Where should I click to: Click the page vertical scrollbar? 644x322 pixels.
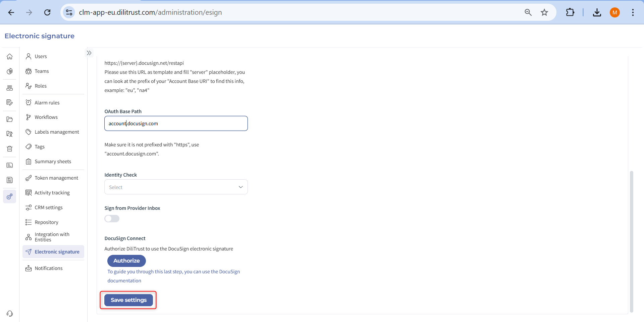coord(632,242)
